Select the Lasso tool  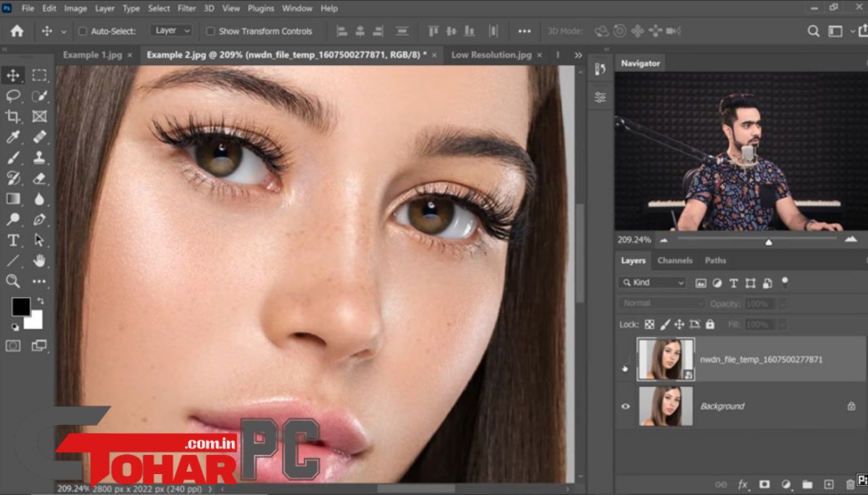pyautogui.click(x=13, y=96)
